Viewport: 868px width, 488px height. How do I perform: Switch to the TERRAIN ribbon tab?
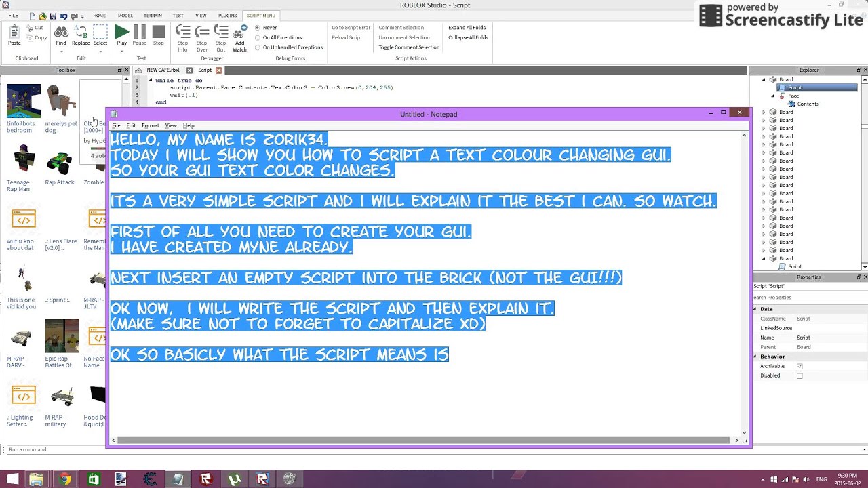153,16
